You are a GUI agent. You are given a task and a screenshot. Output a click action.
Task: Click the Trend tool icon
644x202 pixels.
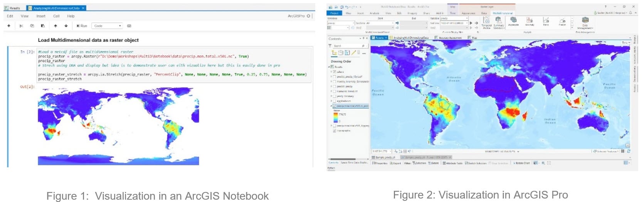tap(546, 21)
